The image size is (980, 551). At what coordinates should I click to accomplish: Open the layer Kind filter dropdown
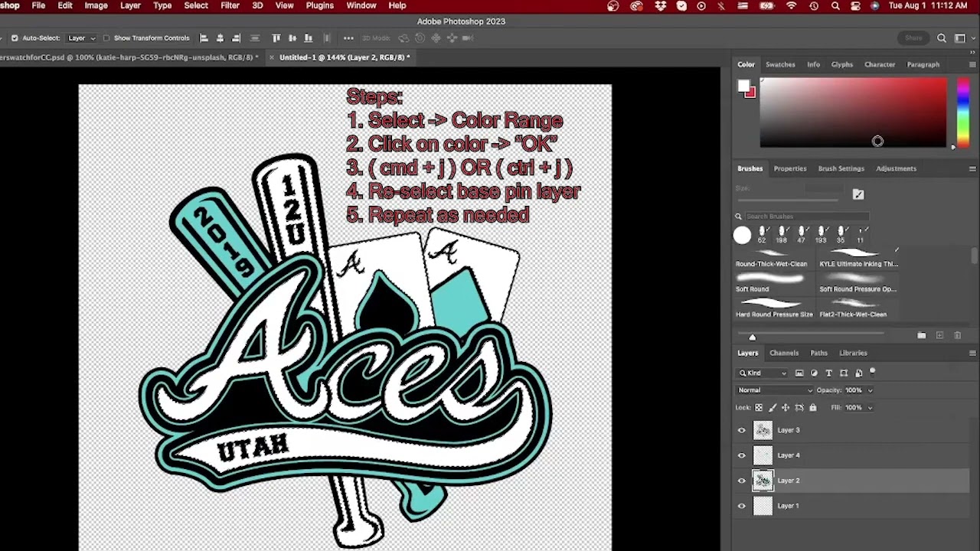click(x=762, y=373)
